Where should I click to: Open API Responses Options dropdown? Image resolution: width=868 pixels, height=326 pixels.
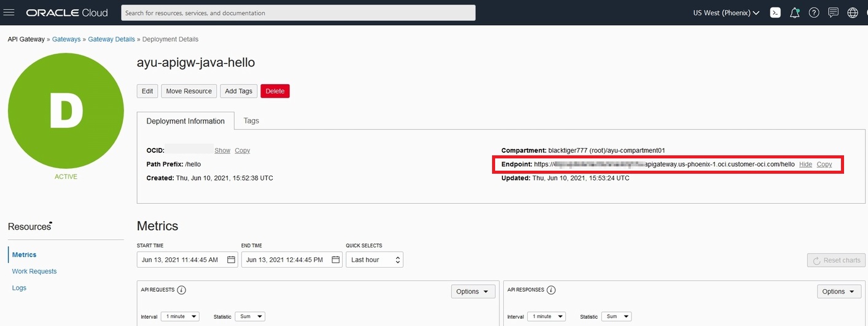click(x=839, y=292)
